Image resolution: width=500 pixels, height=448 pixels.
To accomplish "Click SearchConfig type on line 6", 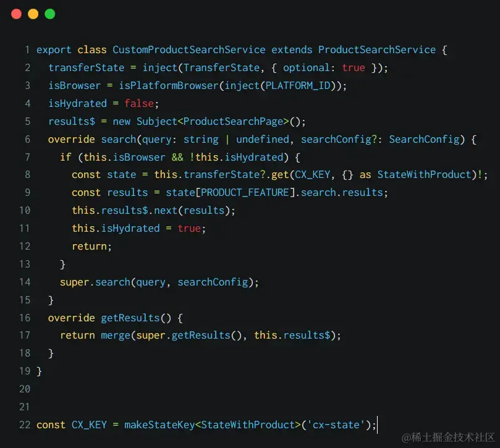I will pos(424,139).
